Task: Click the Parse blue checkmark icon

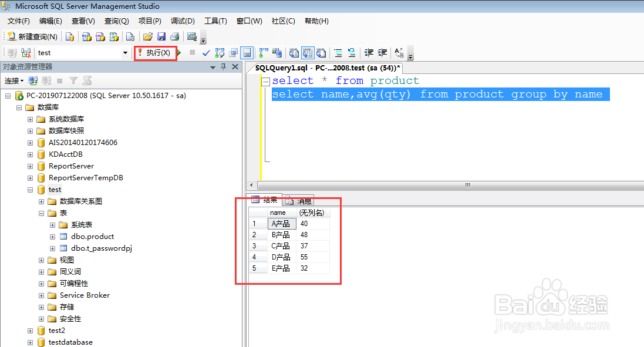Action: [206, 53]
